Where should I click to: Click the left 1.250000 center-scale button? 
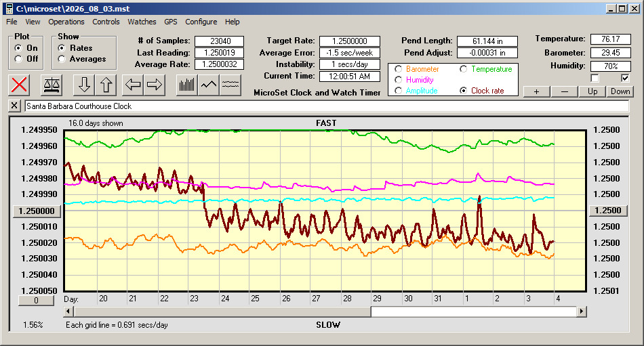tap(37, 211)
